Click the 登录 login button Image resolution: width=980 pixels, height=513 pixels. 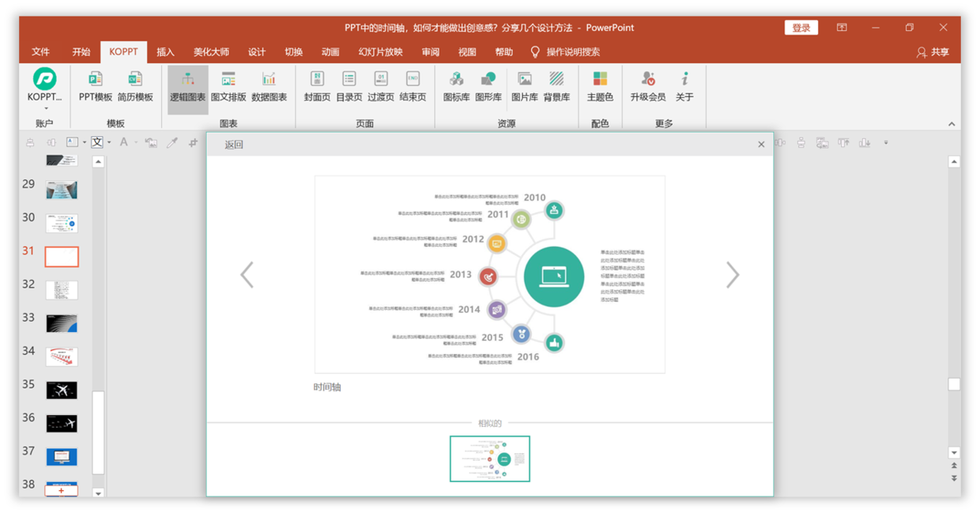[x=801, y=28]
